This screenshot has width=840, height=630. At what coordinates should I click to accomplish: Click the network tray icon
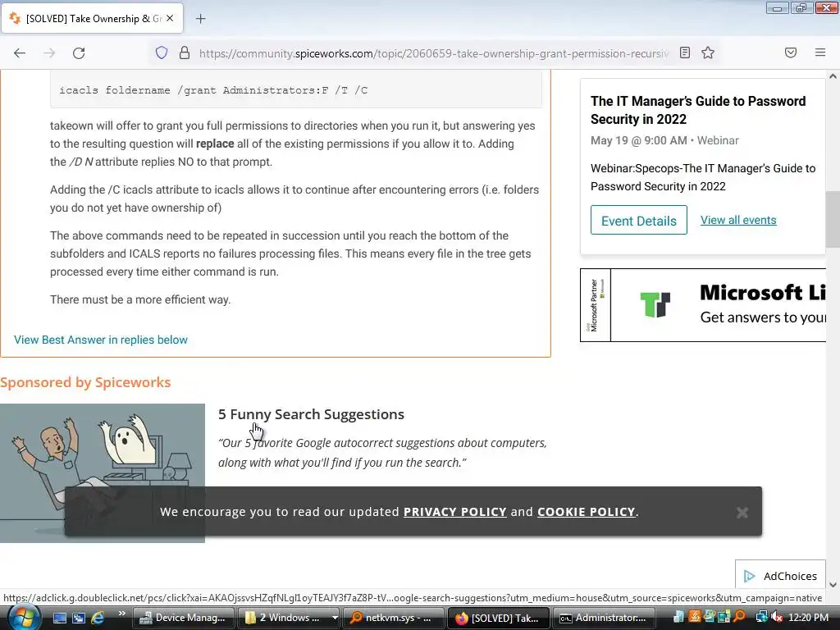(x=761, y=618)
